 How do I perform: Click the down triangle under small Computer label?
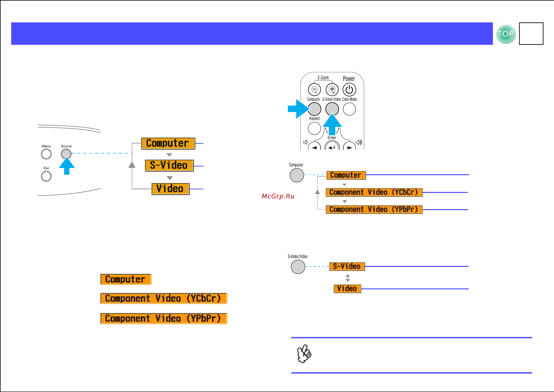pyautogui.click(x=344, y=185)
